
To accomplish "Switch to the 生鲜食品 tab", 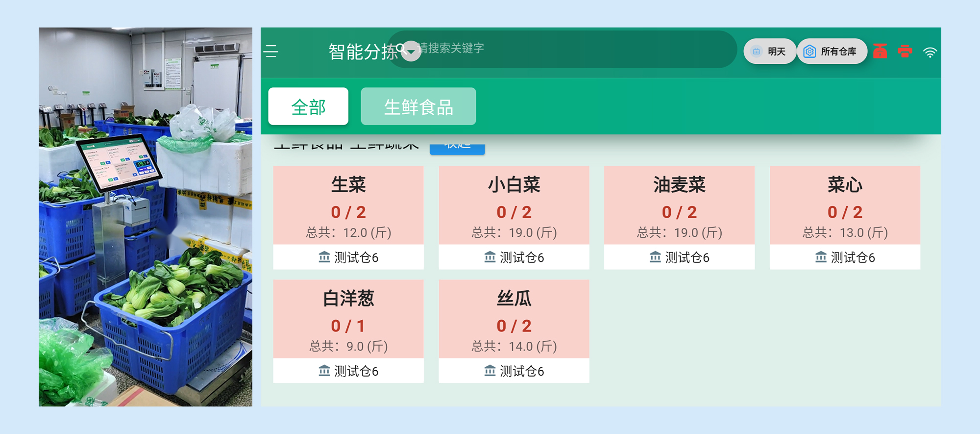I will (418, 106).
